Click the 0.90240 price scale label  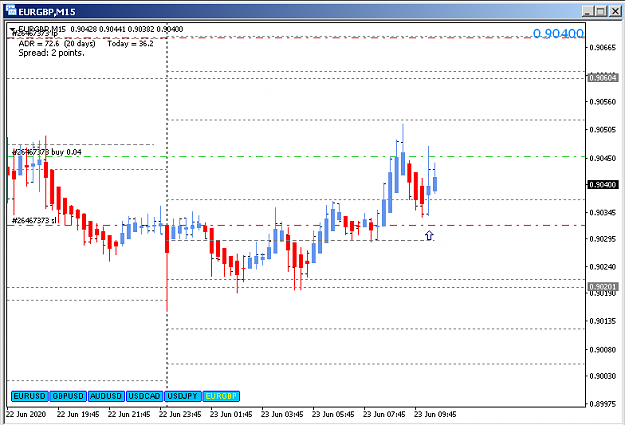pos(603,267)
